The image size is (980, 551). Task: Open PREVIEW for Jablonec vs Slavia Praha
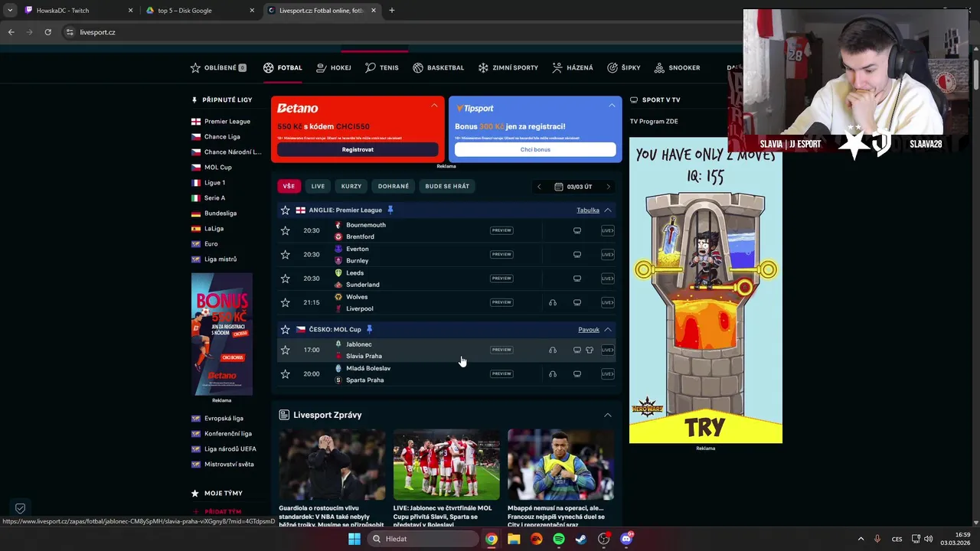(501, 350)
